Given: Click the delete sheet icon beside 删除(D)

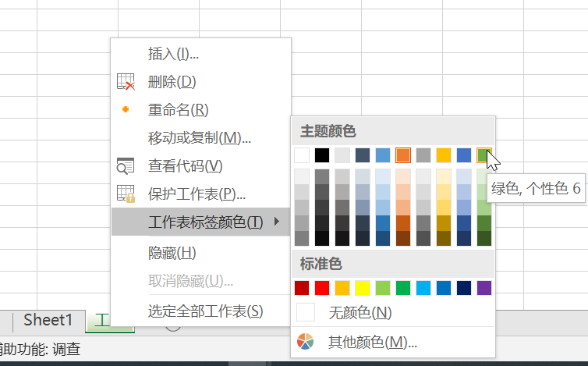Looking at the screenshot, I should [x=126, y=81].
